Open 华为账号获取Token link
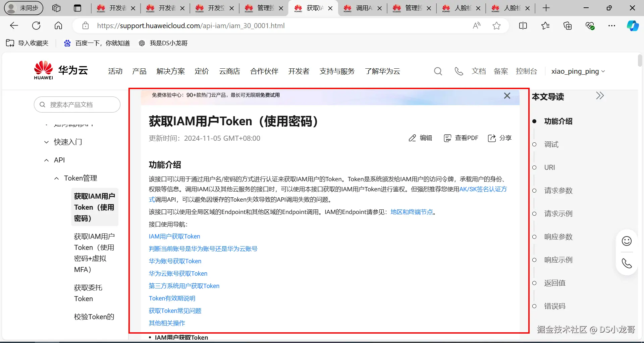The width and height of the screenshot is (644, 343). pos(175,261)
